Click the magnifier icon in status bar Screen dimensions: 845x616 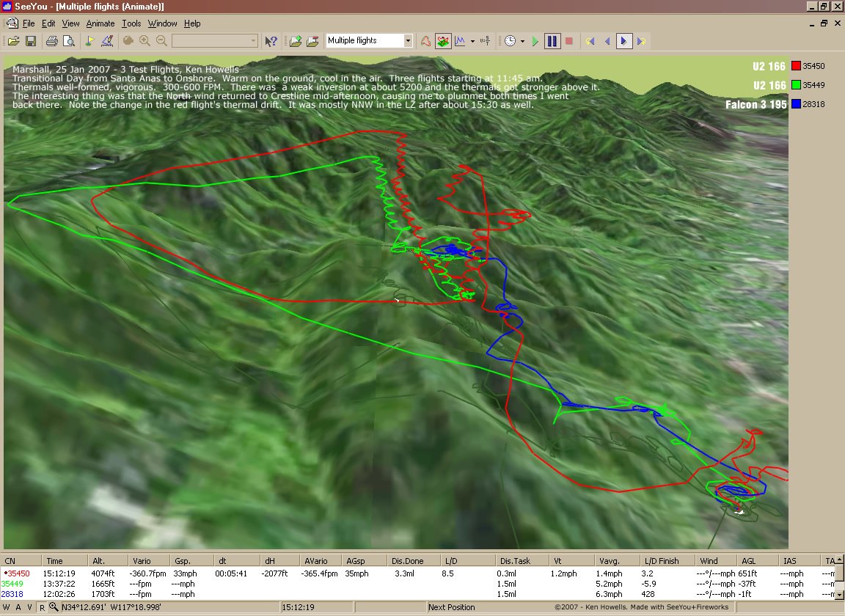(x=54, y=607)
